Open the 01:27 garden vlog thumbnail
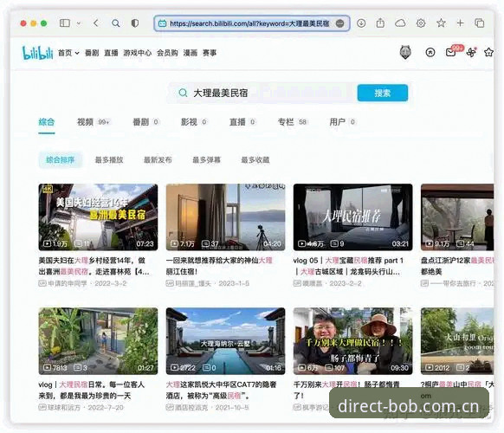This screenshot has height=433, width=504. coord(98,341)
